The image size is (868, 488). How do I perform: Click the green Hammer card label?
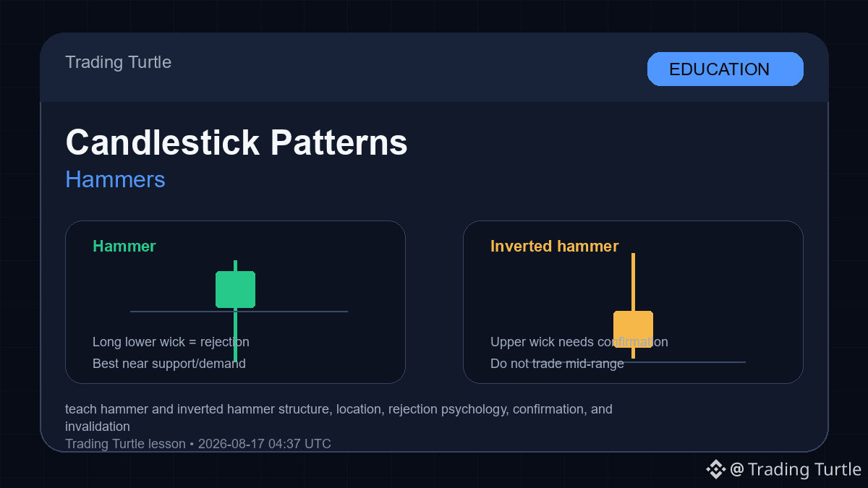124,246
